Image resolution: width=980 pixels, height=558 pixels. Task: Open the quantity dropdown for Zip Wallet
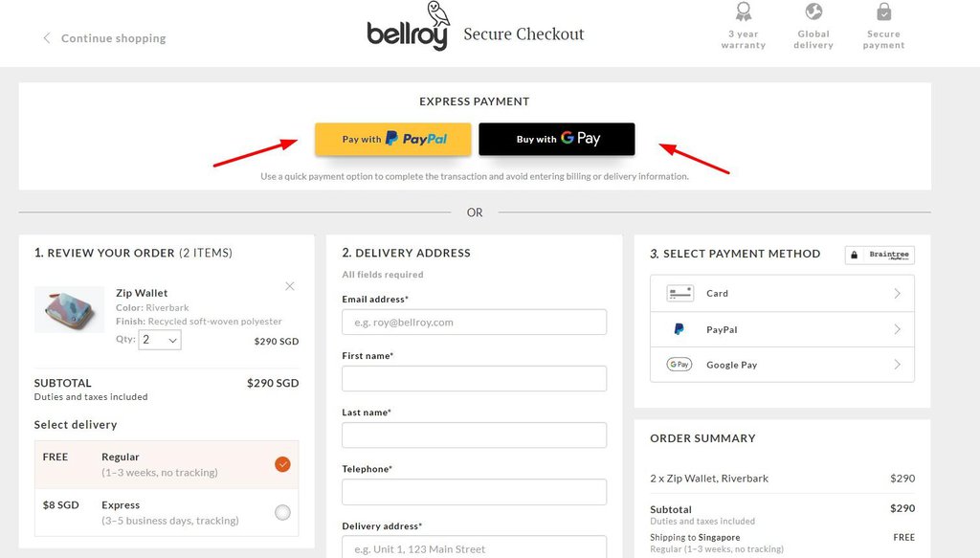[x=159, y=339]
